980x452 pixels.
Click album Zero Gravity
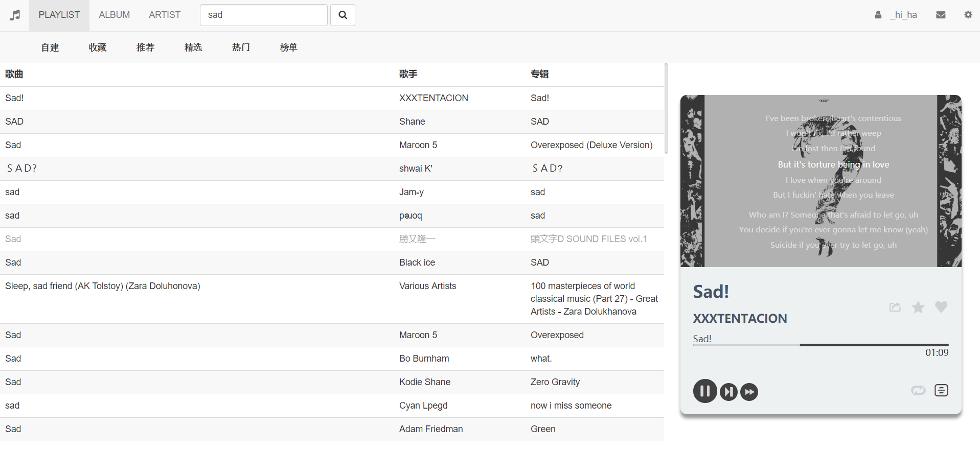(555, 382)
